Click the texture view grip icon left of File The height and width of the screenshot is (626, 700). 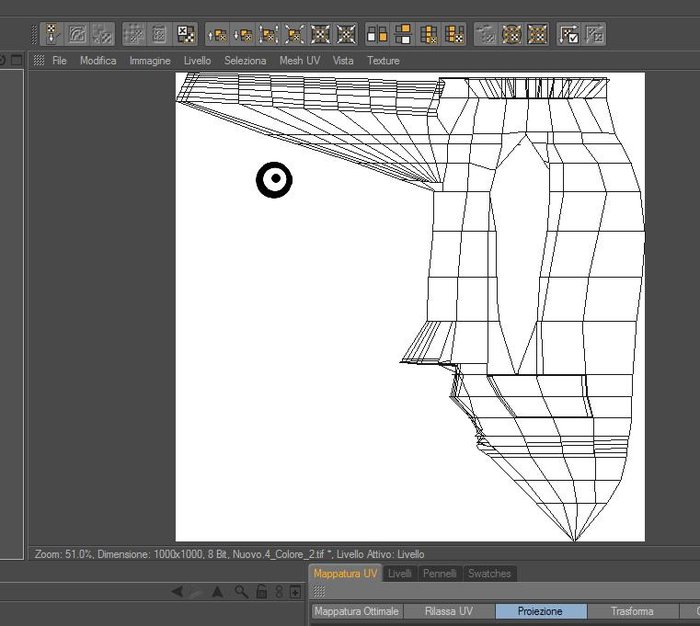pyautogui.click(x=39, y=60)
